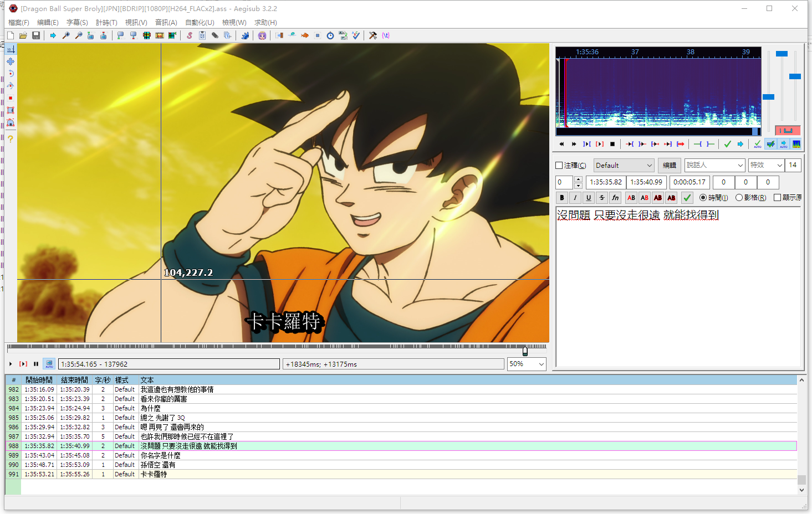The image size is (812, 514).
Task: Apply strikeout with the S button
Action: click(x=602, y=198)
